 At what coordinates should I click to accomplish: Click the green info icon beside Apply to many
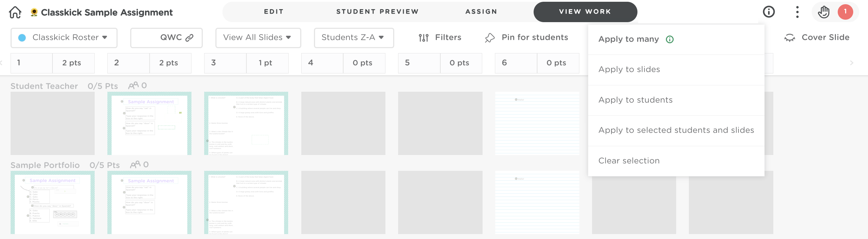670,39
